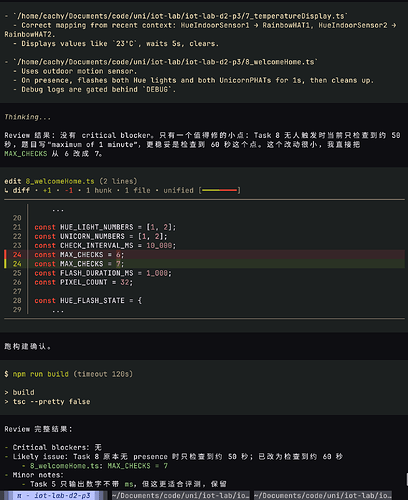408x500 pixels.
Task: Open the last ~/Documents/code/uni tab in the bar
Action: point(322,495)
